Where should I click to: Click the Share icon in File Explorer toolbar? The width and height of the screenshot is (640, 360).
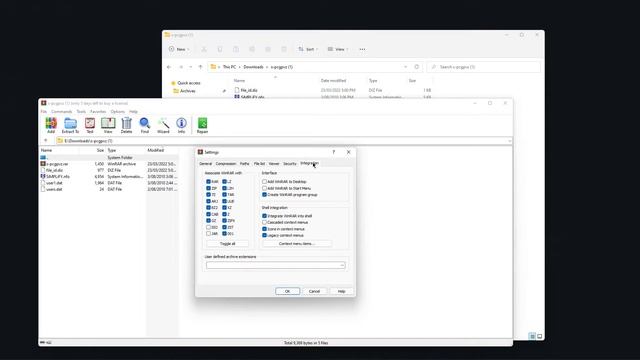268,49
